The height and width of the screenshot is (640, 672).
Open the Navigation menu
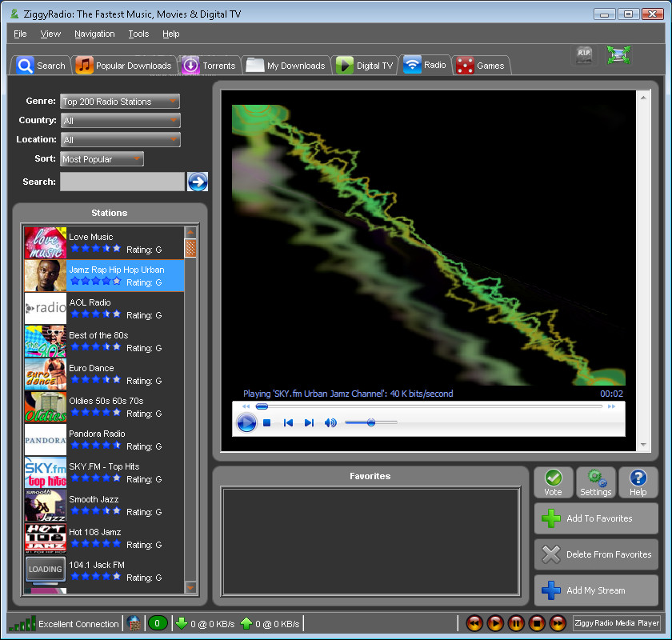tap(94, 34)
